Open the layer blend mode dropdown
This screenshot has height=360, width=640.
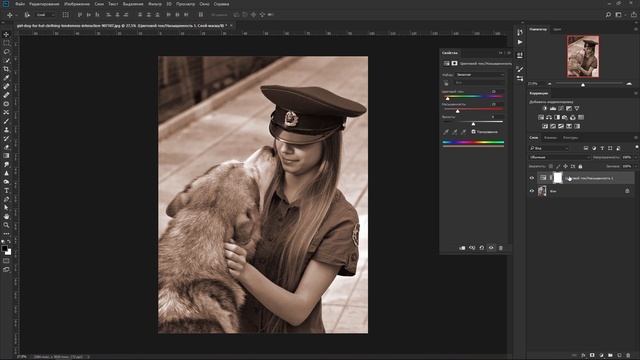(560, 157)
